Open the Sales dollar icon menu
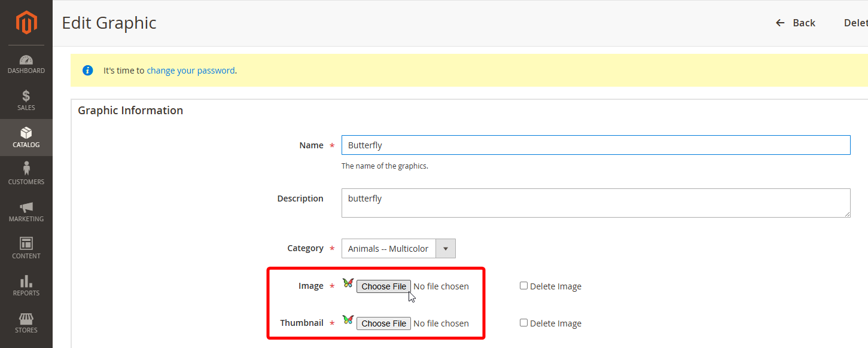This screenshot has height=348, width=868. point(26,96)
